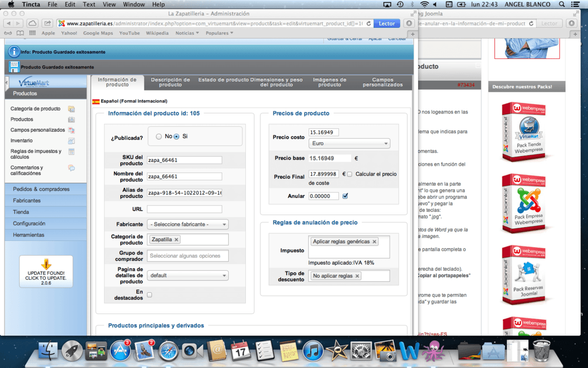The image size is (588, 368).
Task: Go back with Safari's back arrow
Action: [9, 23]
